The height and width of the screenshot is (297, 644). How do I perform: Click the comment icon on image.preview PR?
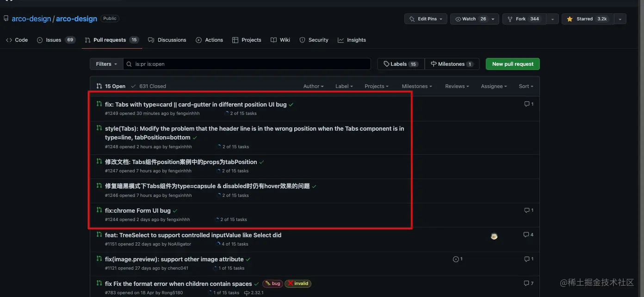529,259
